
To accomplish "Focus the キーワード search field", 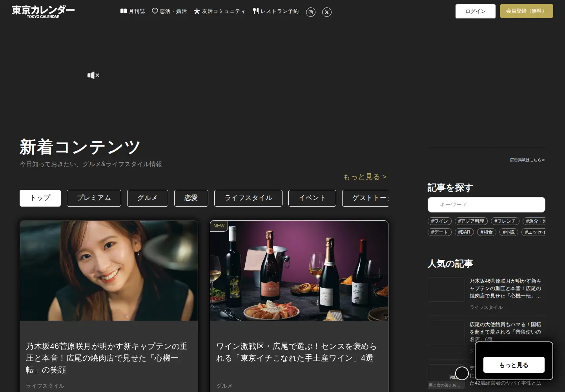I will [x=487, y=205].
